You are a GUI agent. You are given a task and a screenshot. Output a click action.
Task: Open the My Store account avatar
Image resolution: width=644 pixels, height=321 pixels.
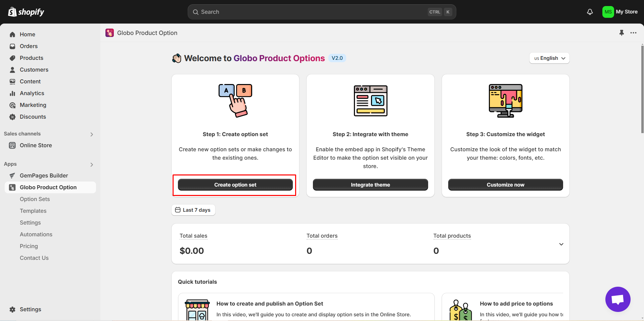[x=608, y=12]
